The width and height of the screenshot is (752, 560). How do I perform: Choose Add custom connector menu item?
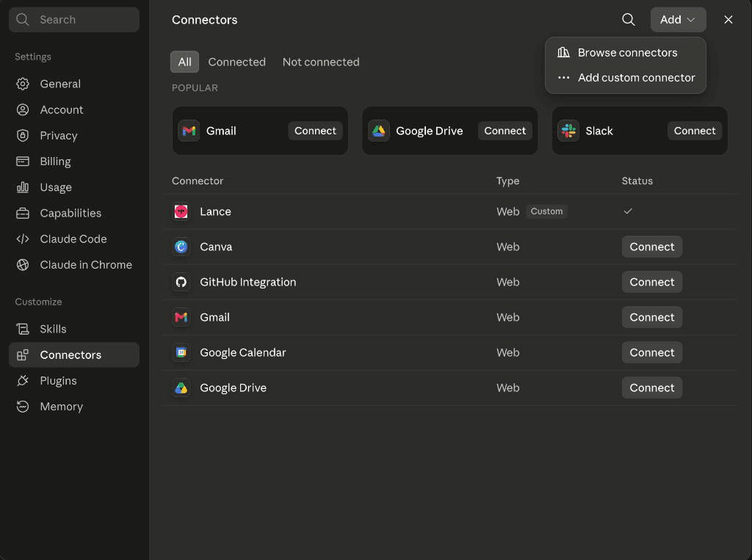tap(626, 78)
